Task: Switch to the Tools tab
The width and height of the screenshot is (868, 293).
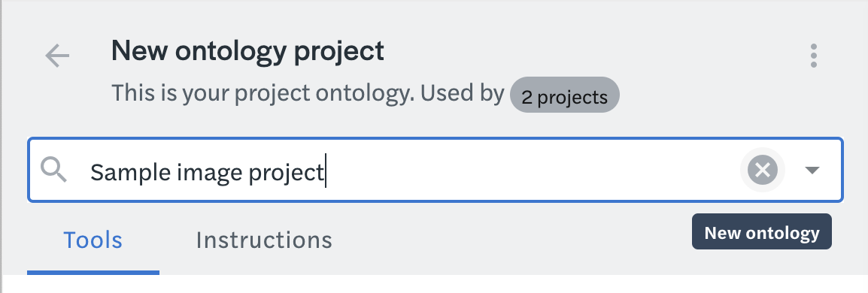Action: tap(93, 240)
